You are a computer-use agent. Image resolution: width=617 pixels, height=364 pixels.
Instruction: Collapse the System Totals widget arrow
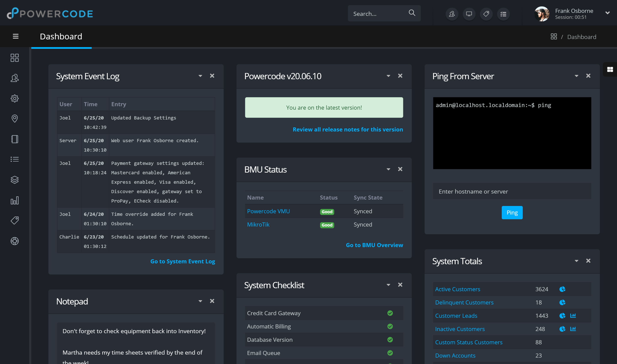coord(576,261)
